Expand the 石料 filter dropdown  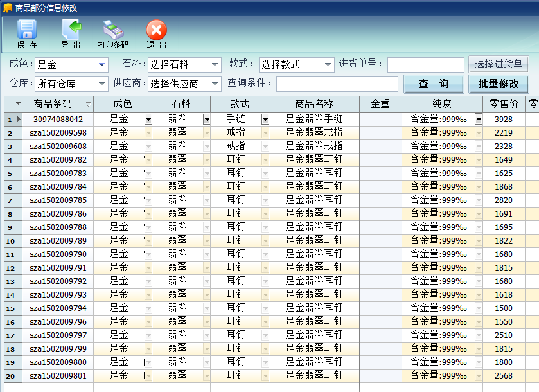215,65
